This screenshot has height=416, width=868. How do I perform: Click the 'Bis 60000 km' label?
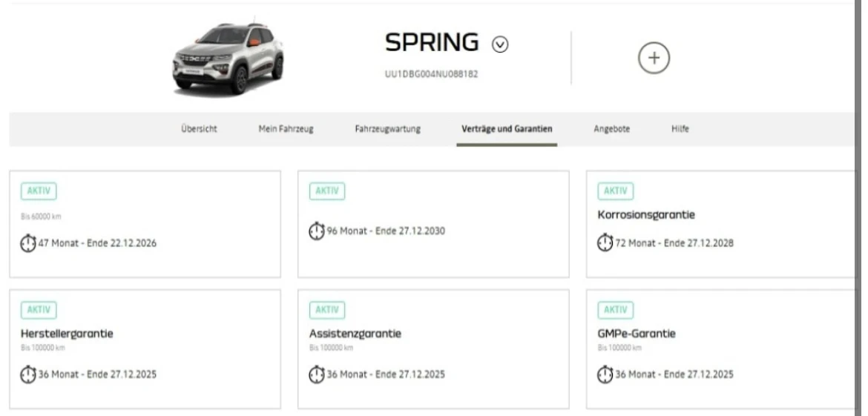tap(41, 217)
